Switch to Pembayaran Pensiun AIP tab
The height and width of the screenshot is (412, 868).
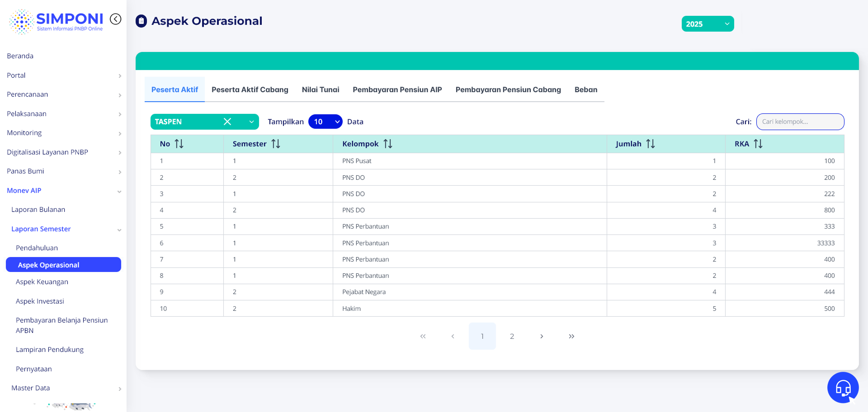397,89
